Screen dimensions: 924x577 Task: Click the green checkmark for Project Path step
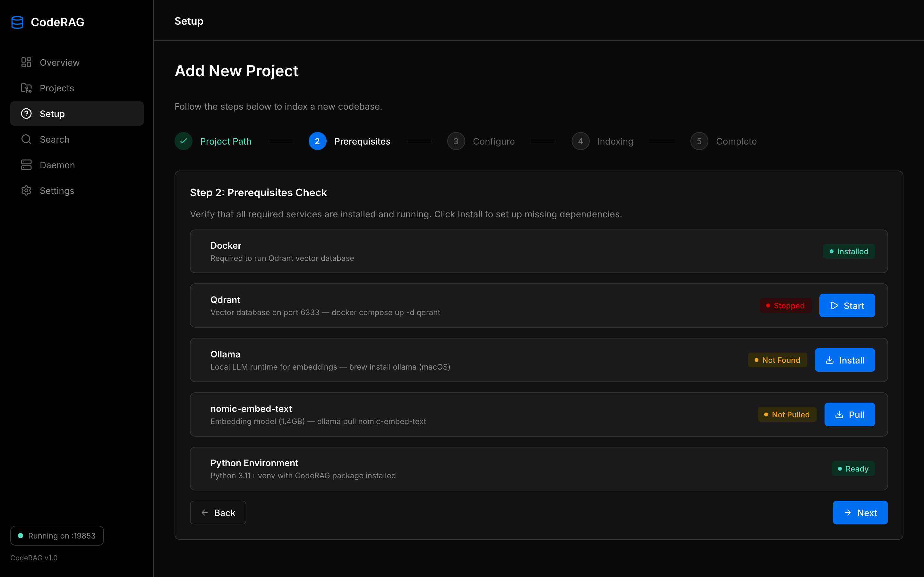click(183, 141)
